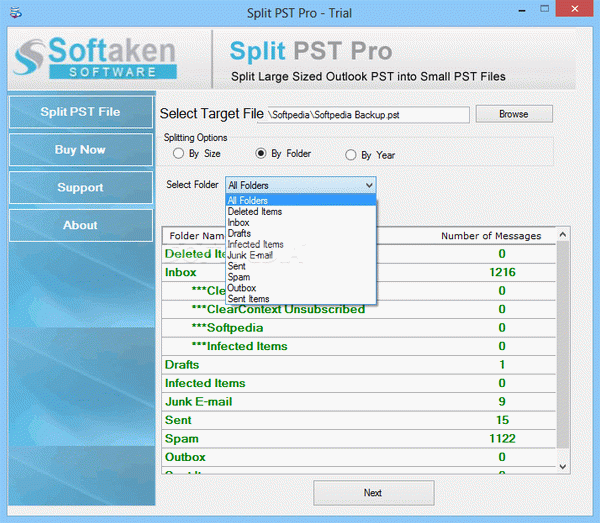This screenshot has height=523, width=600.
Task: Click the 9 message count for Junk E-mail
Action: (x=502, y=402)
